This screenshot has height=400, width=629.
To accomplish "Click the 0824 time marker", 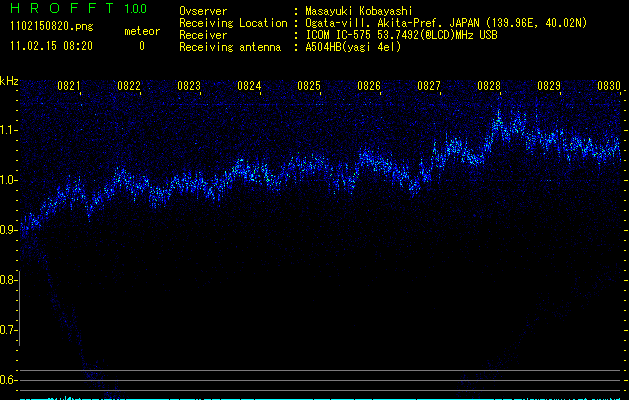I will click(249, 86).
